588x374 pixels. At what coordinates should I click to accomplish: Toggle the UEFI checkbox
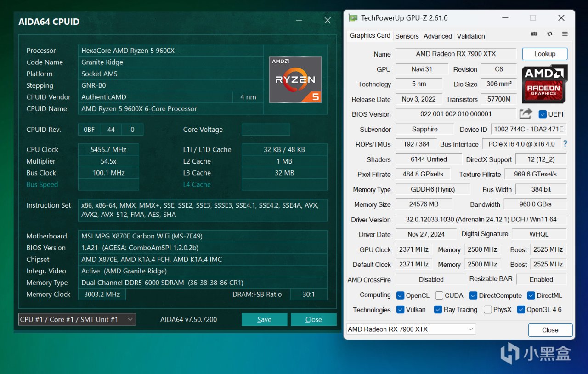click(543, 114)
